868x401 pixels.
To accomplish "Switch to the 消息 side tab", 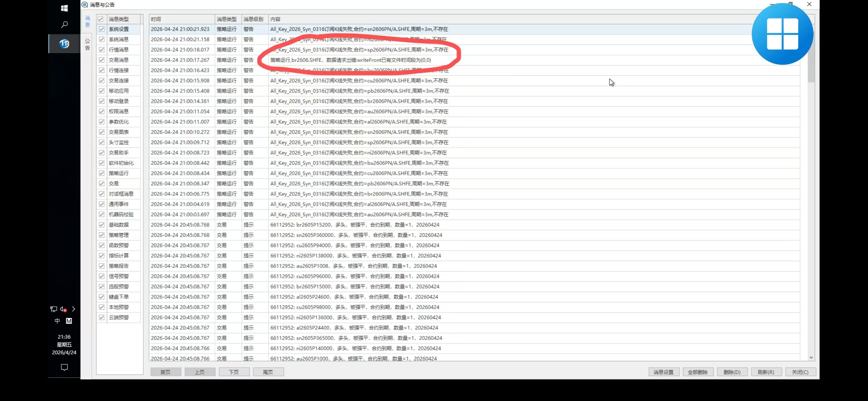I will pos(87,21).
